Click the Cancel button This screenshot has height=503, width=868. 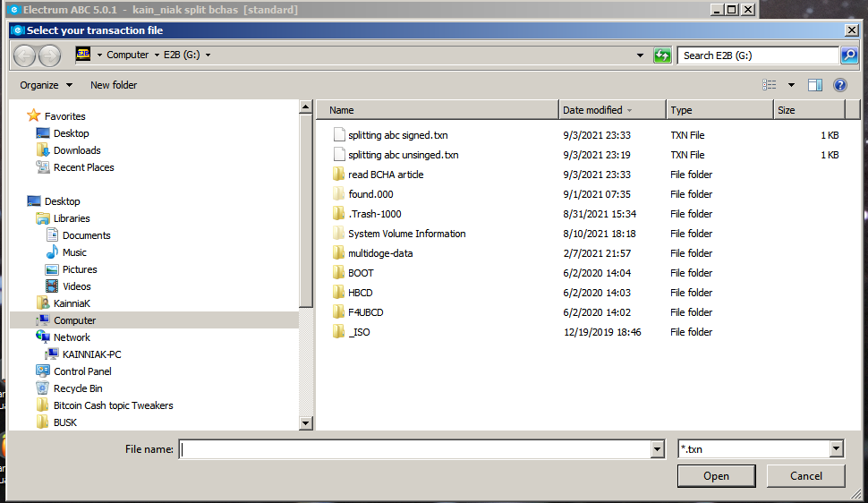pyautogui.click(x=806, y=476)
